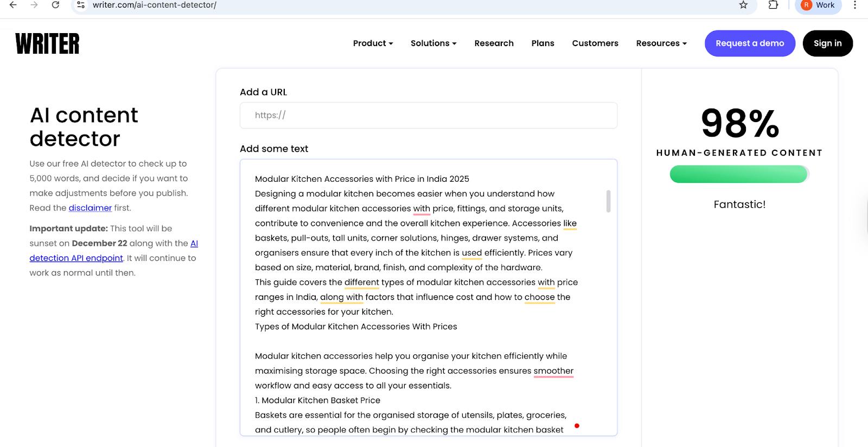Image resolution: width=868 pixels, height=447 pixels.
Task: Click the Sign in button
Action: (827, 43)
